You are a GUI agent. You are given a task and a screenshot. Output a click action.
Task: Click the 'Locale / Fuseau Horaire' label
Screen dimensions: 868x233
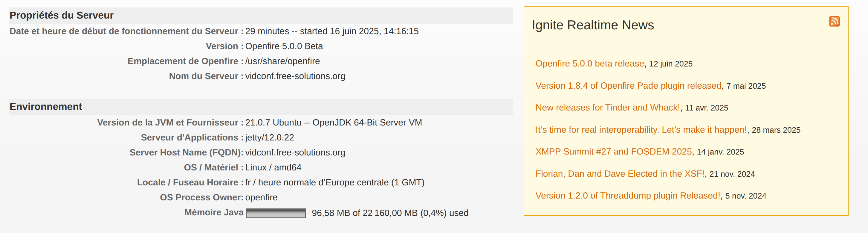coord(190,182)
